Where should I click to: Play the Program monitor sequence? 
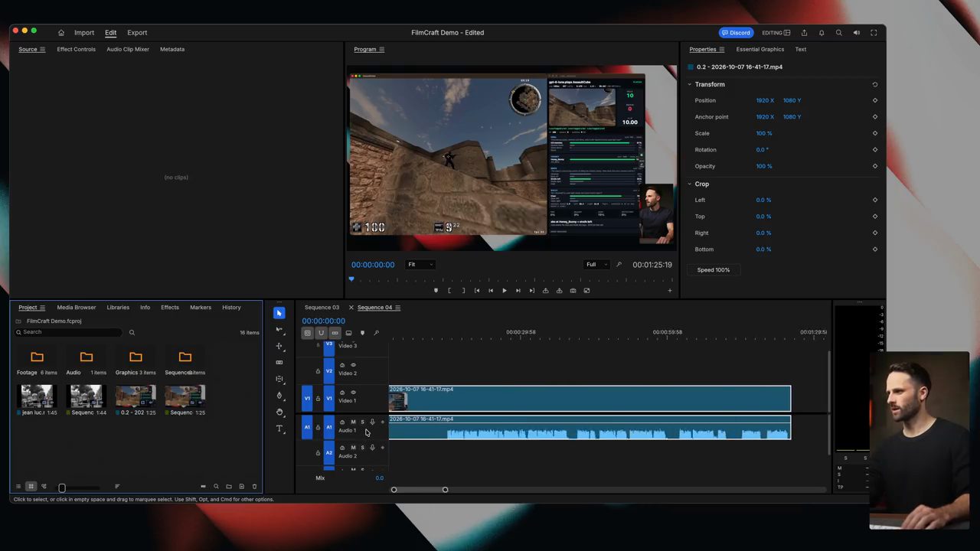[x=504, y=291]
